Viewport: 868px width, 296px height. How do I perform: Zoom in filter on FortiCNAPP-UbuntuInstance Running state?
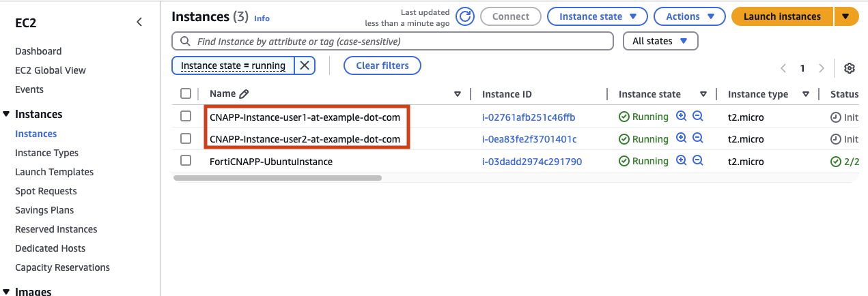pyautogui.click(x=681, y=161)
